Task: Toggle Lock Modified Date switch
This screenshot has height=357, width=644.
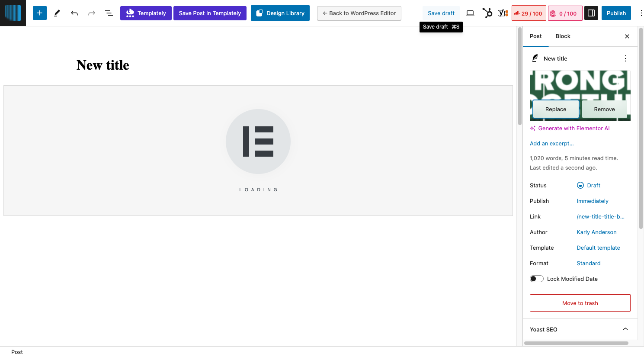Action: 537,279
